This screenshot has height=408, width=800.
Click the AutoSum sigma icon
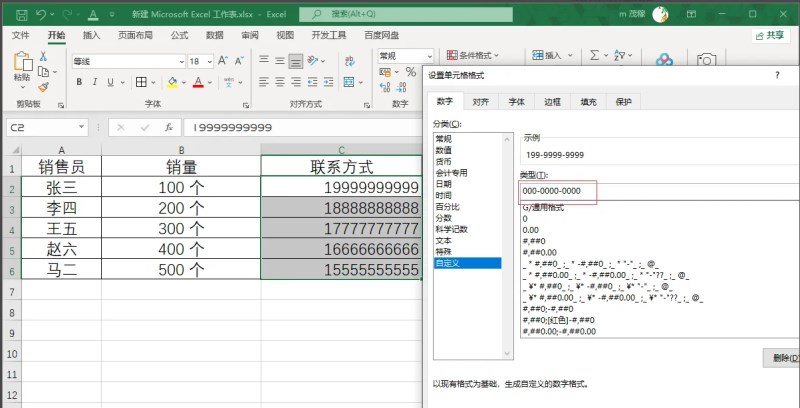point(594,55)
